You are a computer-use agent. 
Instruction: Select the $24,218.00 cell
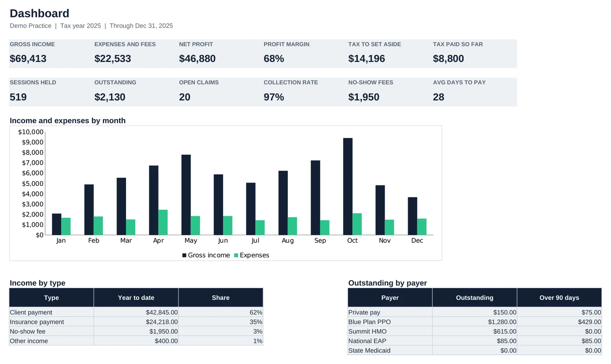pos(136,322)
